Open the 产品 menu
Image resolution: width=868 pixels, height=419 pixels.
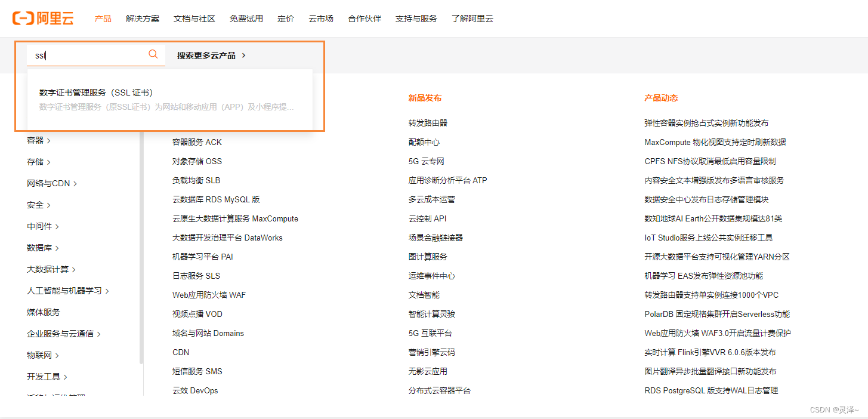[103, 19]
